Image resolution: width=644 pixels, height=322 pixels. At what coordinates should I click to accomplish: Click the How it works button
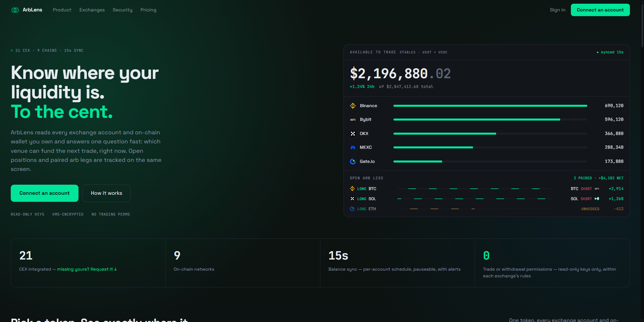pos(106,193)
